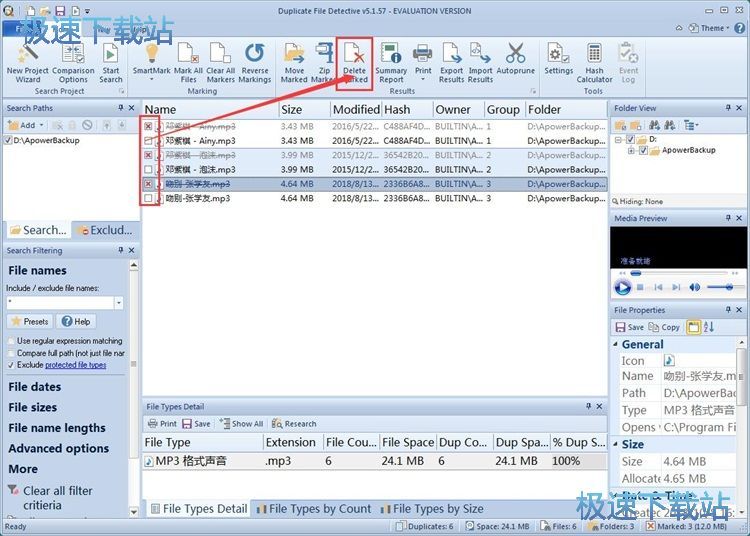Image resolution: width=750 pixels, height=536 pixels.
Task: Expand the File dates filter section
Action: tap(34, 386)
